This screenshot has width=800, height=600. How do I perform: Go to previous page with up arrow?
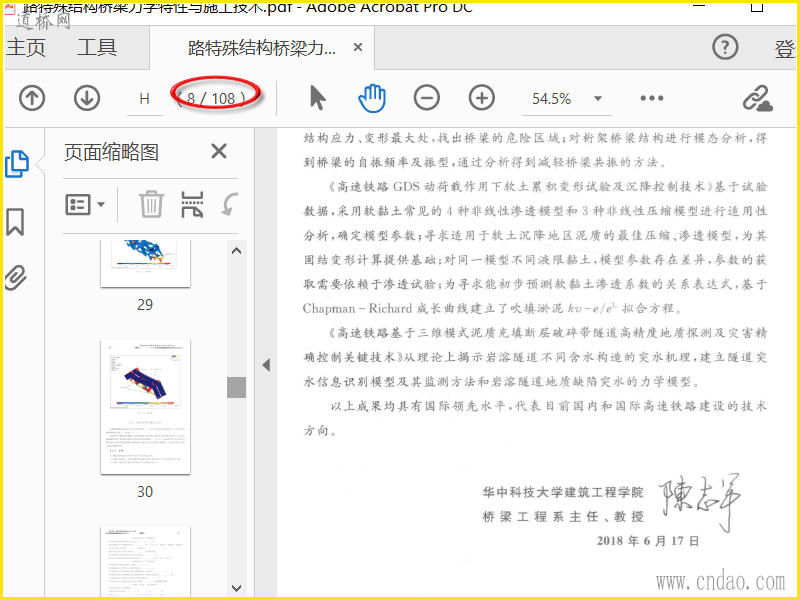pos(32,98)
